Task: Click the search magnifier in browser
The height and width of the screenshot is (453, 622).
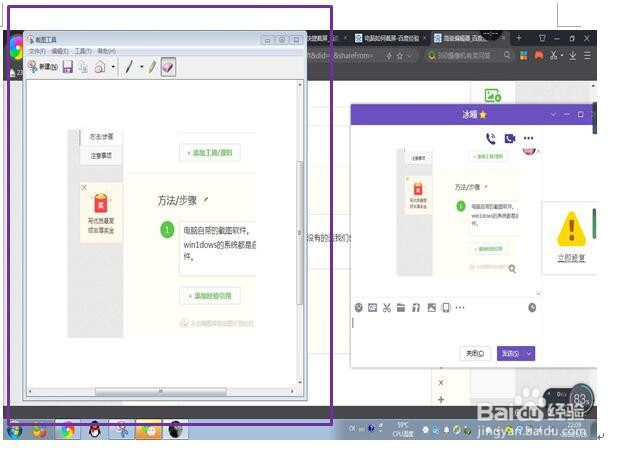Action: click(507, 56)
